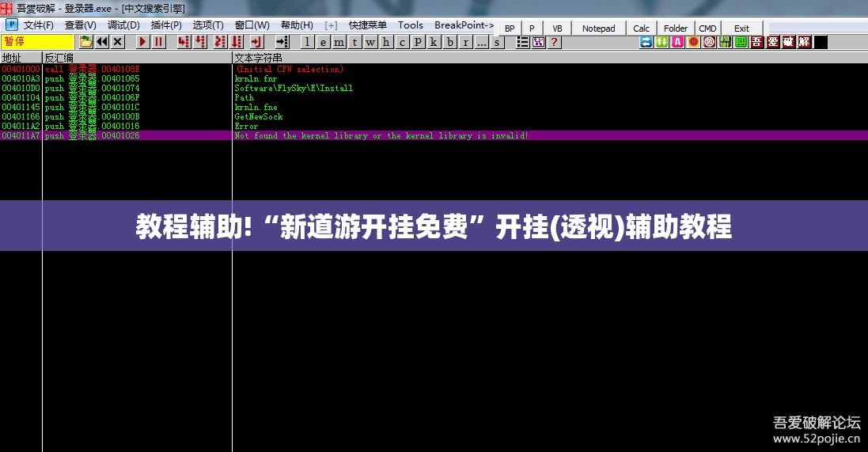Click the Step Into icon
The image size is (868, 452).
pyautogui.click(x=184, y=42)
